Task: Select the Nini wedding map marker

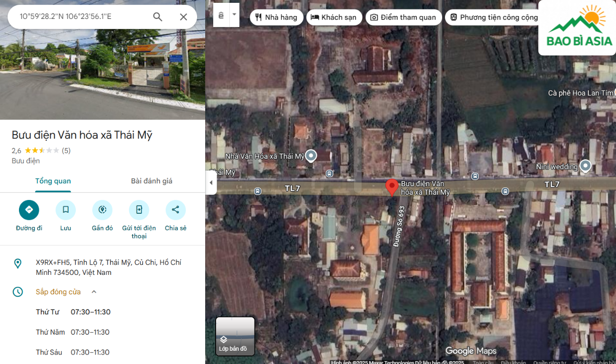Action: pos(586,165)
